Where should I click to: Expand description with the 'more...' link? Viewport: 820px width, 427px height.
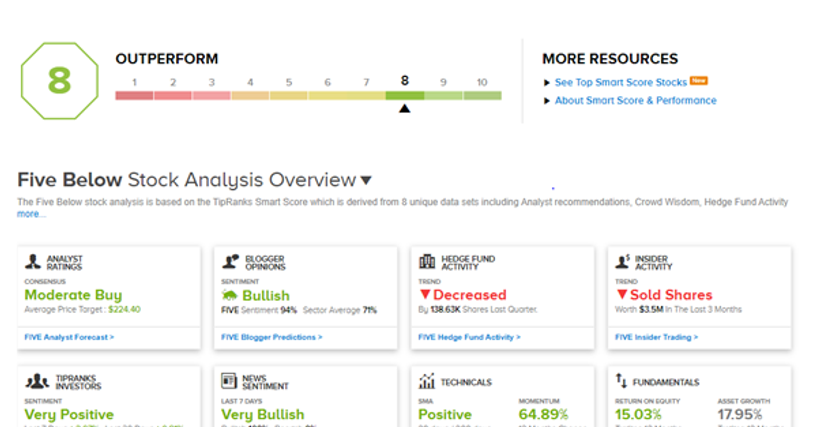click(x=31, y=214)
